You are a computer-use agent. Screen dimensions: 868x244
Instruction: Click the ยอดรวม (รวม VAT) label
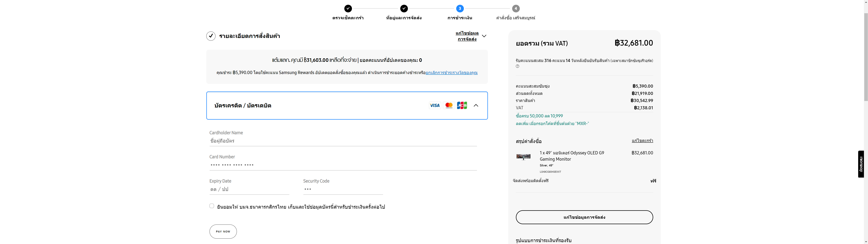[541, 44]
